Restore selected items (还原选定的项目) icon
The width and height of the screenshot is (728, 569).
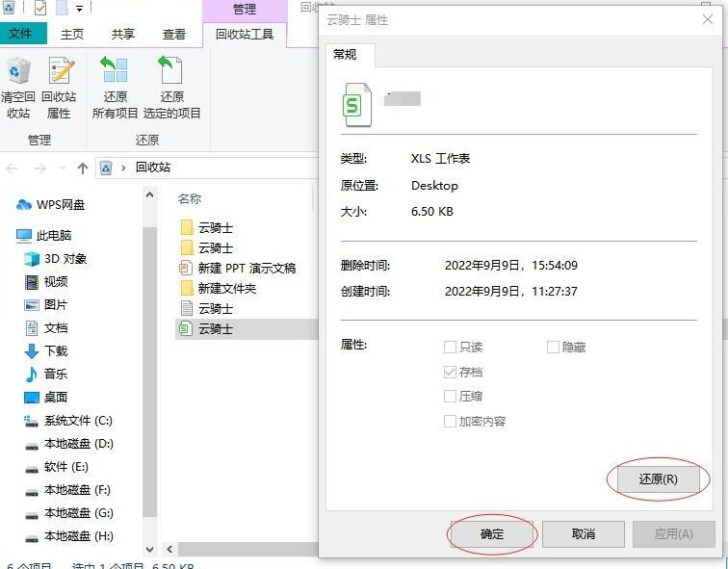[170, 70]
